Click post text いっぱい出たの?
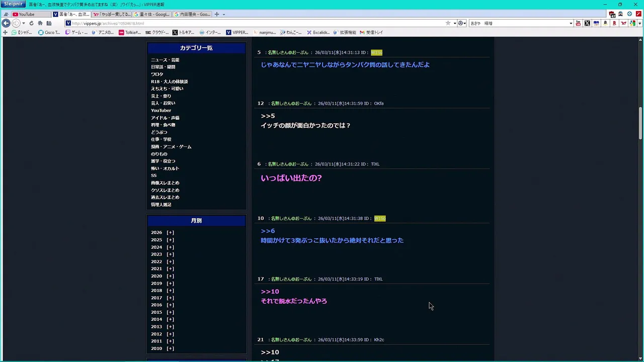The image size is (644, 362). [x=291, y=178]
